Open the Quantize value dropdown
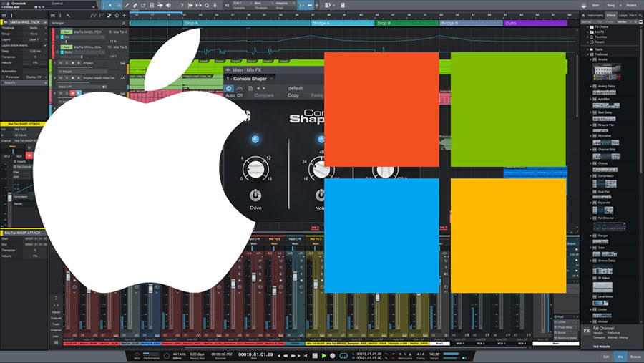The image size is (644, 363). [x=242, y=4]
